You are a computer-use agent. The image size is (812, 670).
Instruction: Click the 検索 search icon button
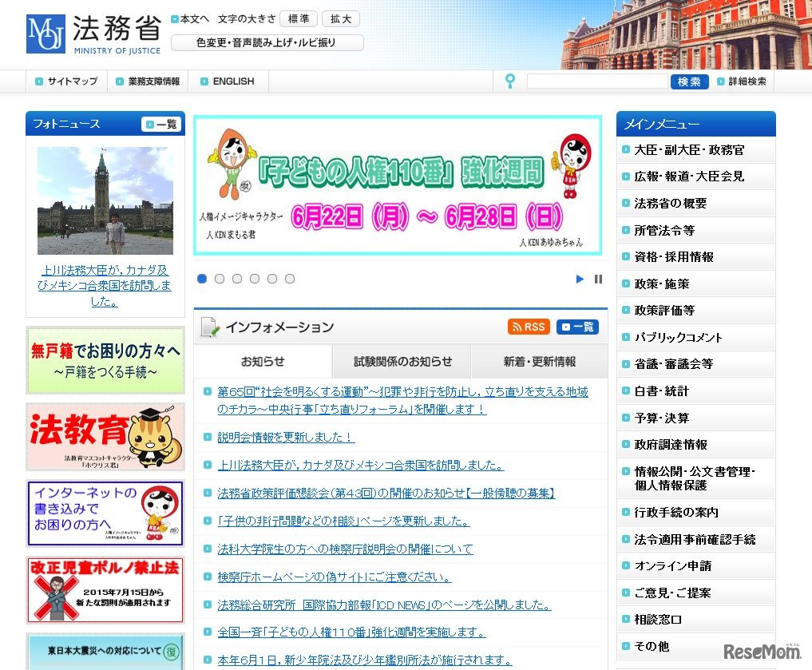click(689, 81)
